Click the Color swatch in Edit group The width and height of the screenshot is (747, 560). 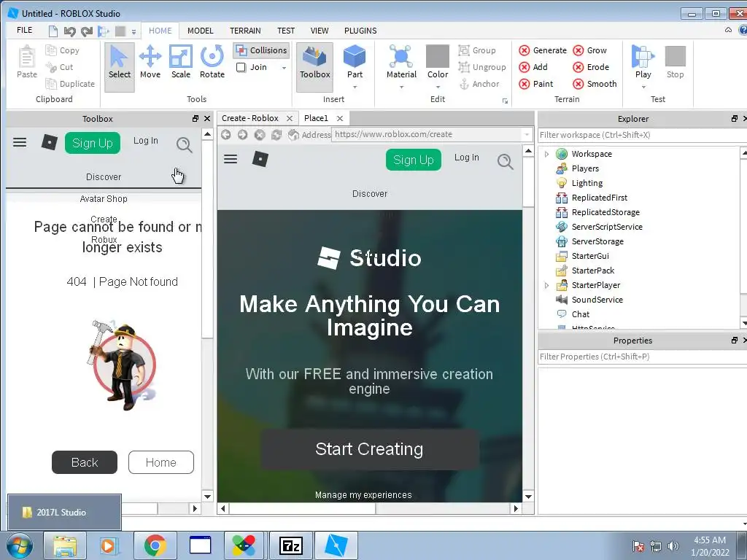tap(438, 56)
